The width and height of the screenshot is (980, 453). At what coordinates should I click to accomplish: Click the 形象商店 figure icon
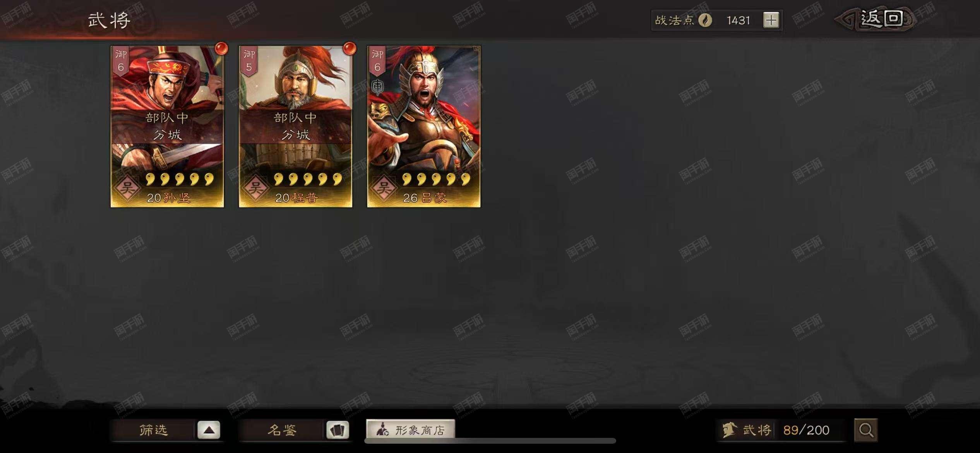click(382, 430)
